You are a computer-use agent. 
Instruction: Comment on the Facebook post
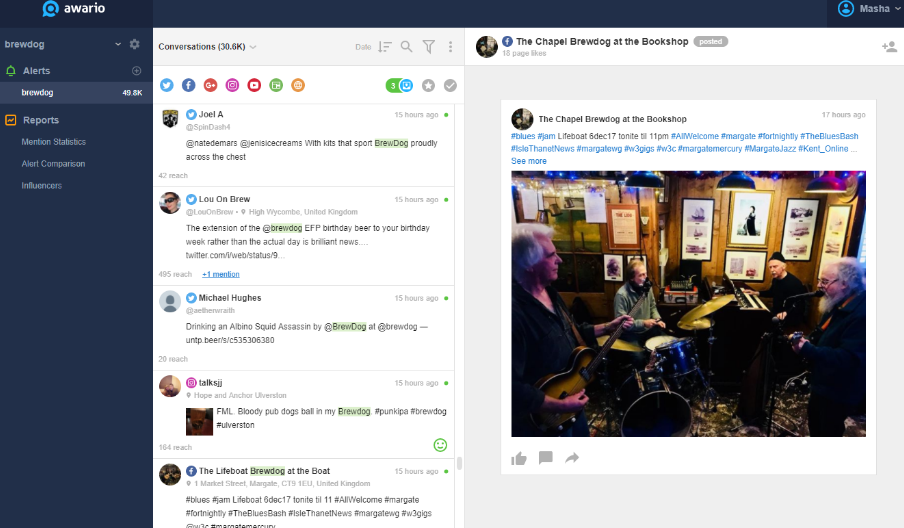click(545, 458)
